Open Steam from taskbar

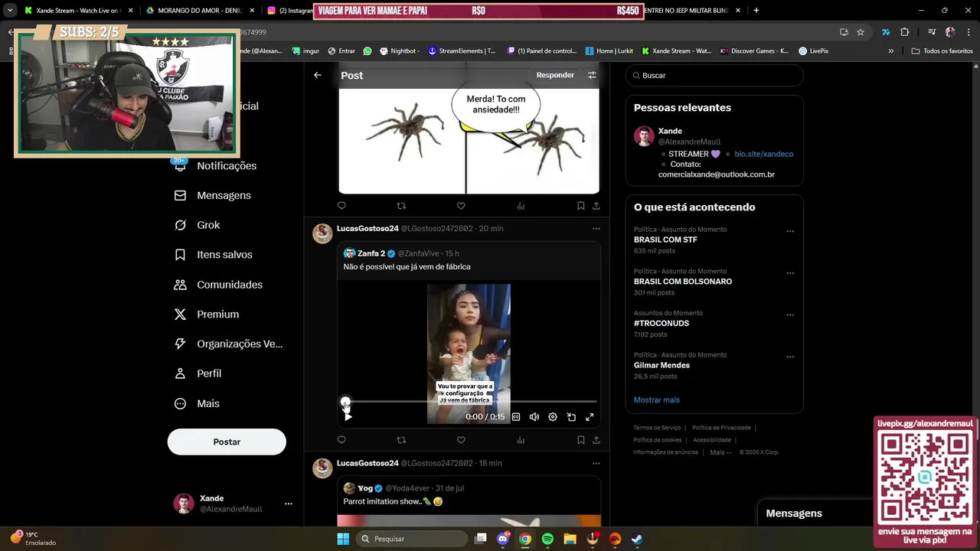click(637, 539)
